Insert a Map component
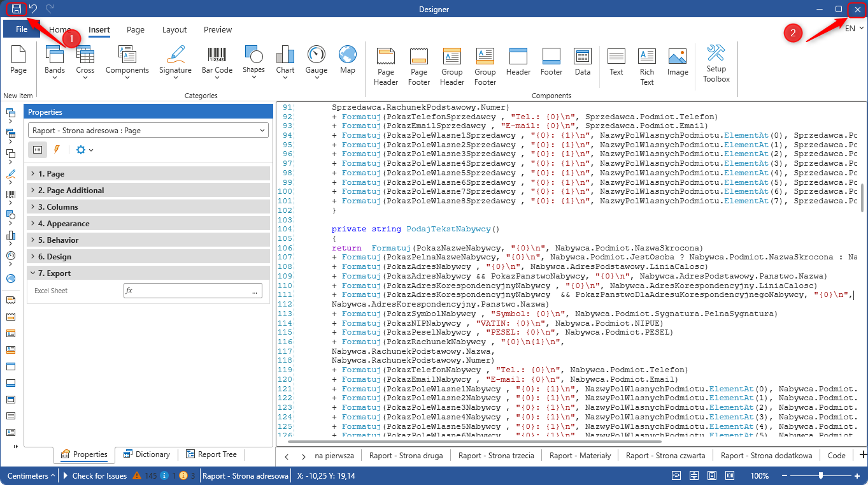The image size is (868, 485). point(347,61)
